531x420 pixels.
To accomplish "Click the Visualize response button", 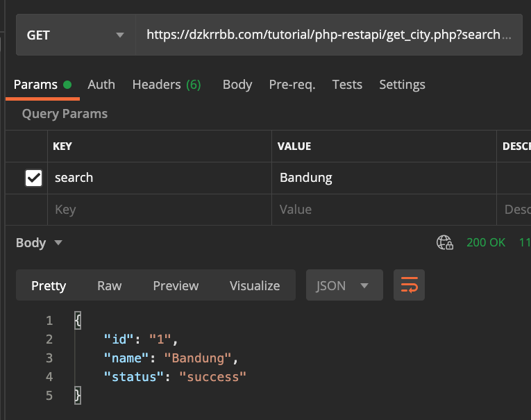I will (255, 285).
